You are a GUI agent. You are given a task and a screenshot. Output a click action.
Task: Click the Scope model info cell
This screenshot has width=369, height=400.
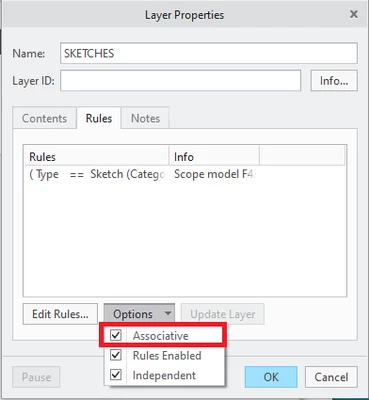click(214, 174)
